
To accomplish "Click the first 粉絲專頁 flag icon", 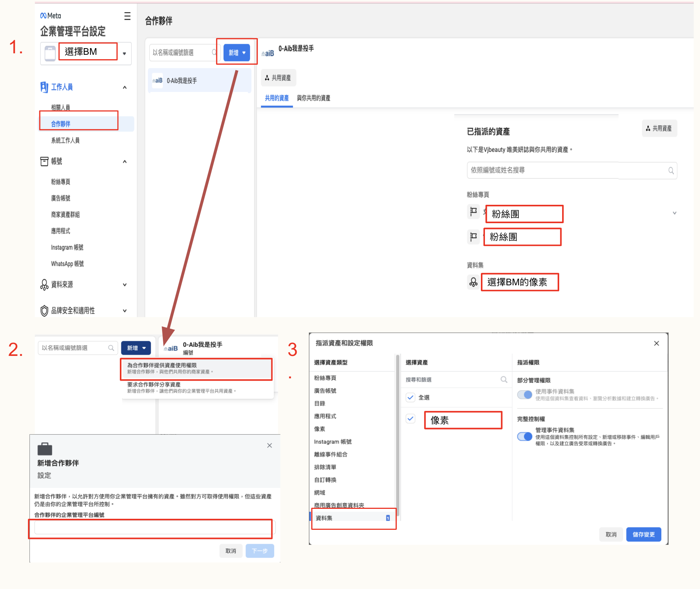I will (474, 211).
